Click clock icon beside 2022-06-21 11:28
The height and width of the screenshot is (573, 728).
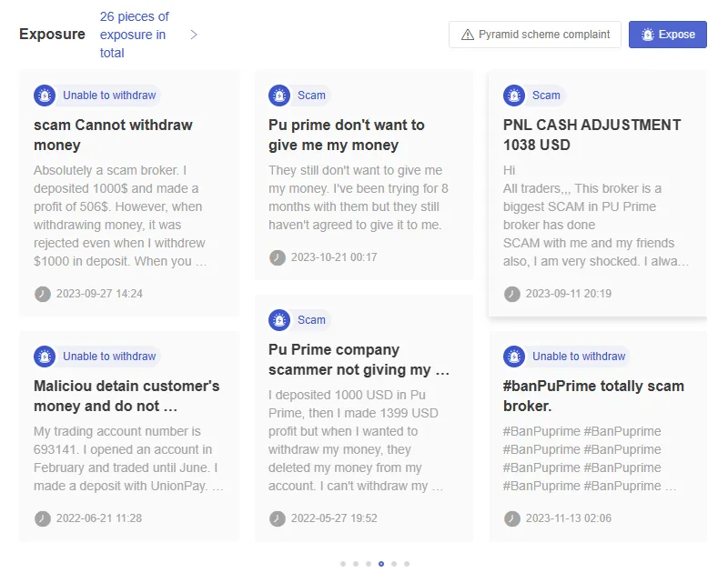pyautogui.click(x=43, y=518)
